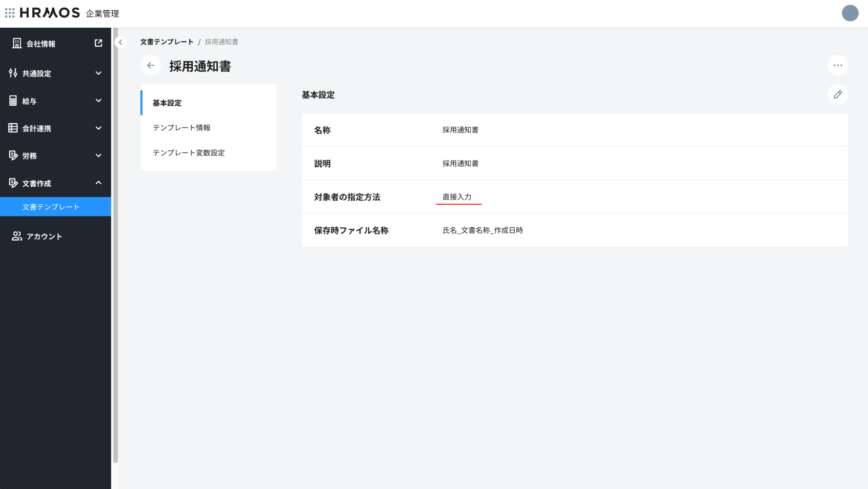
Task: Switch to the テンプレート情報 tab
Action: pyautogui.click(x=181, y=128)
